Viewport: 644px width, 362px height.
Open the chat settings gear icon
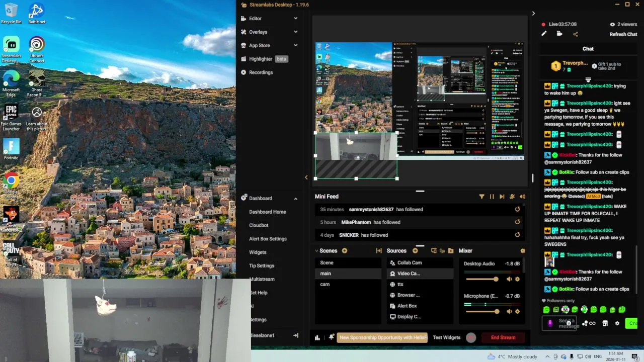(617, 323)
